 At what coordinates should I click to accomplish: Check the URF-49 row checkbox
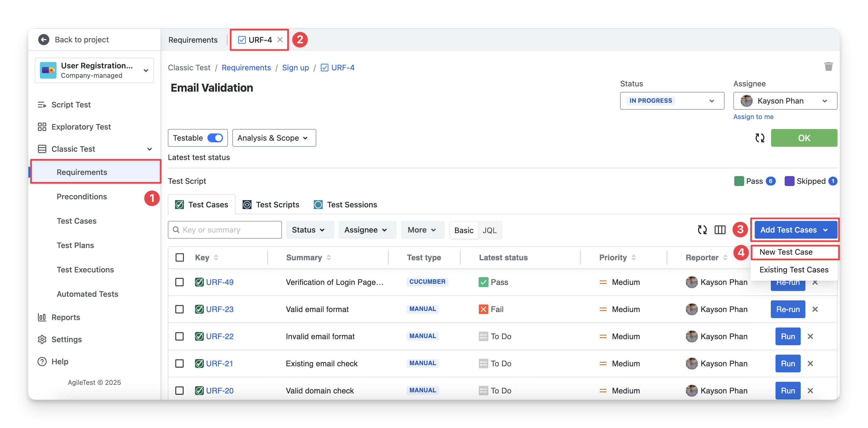pyautogui.click(x=179, y=282)
